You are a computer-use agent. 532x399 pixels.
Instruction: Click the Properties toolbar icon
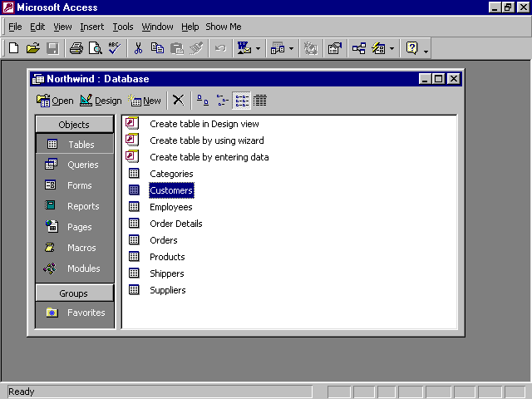(x=334, y=48)
